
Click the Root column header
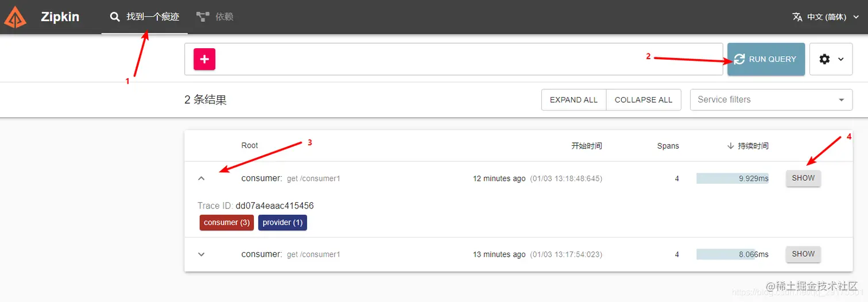click(250, 146)
